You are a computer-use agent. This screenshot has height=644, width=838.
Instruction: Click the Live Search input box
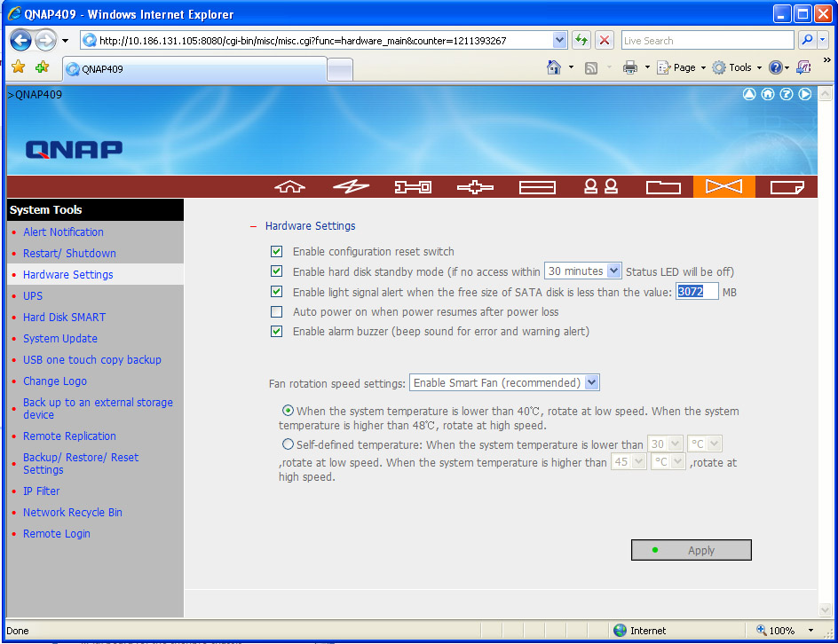[708, 40]
